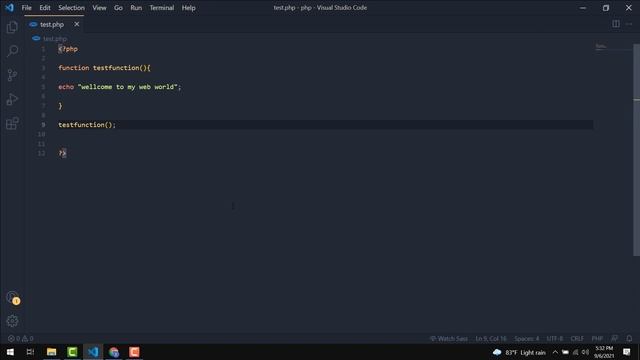Click the echo "wellcome to my web world" line
This screenshot has height=360, width=640.
[120, 87]
